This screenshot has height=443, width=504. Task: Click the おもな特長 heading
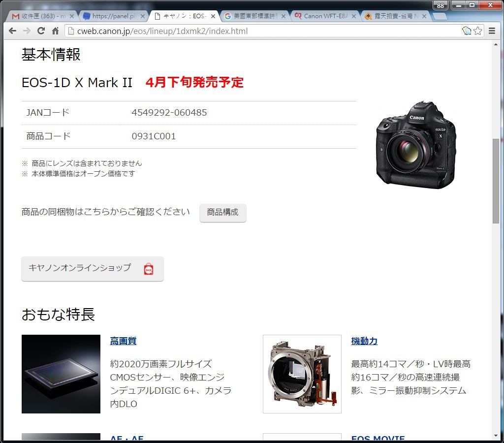[58, 314]
